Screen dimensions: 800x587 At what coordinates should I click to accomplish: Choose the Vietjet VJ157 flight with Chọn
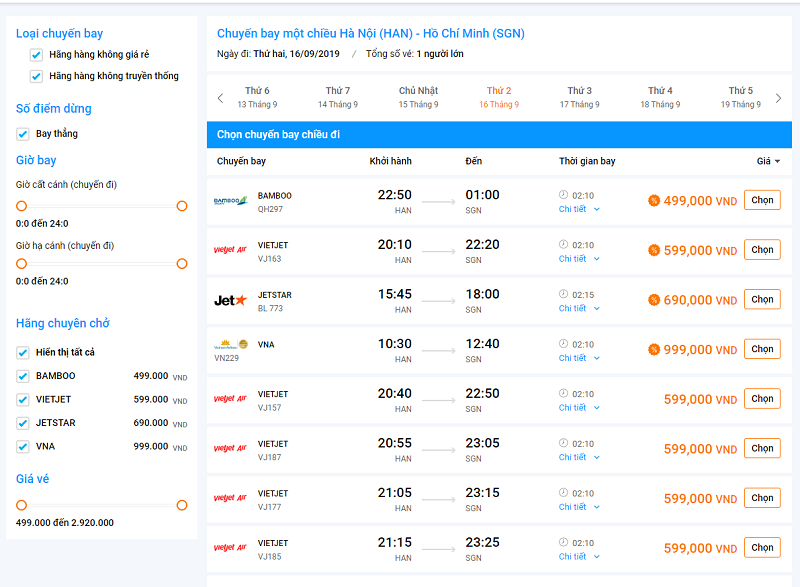tap(762, 398)
